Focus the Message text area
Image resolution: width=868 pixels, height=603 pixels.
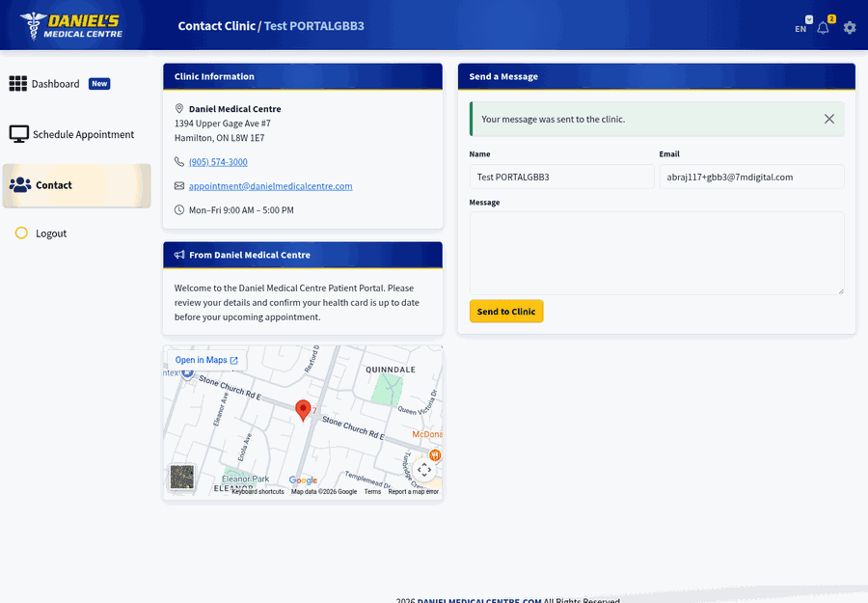pos(657,253)
